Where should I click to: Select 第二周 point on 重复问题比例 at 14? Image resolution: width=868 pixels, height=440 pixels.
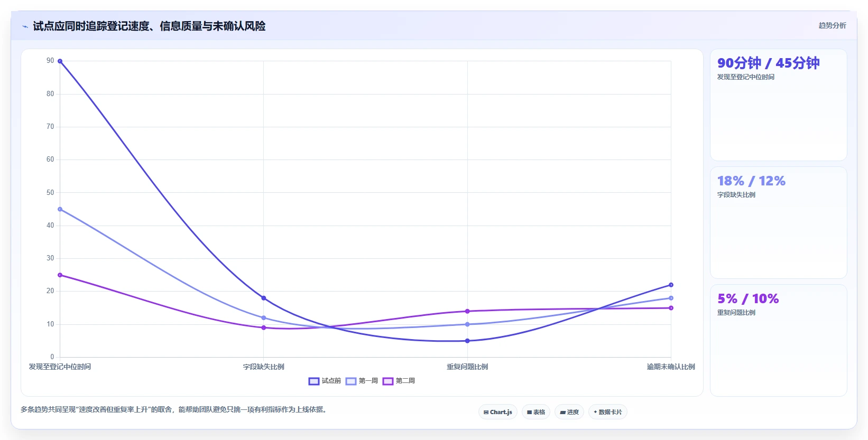point(467,311)
